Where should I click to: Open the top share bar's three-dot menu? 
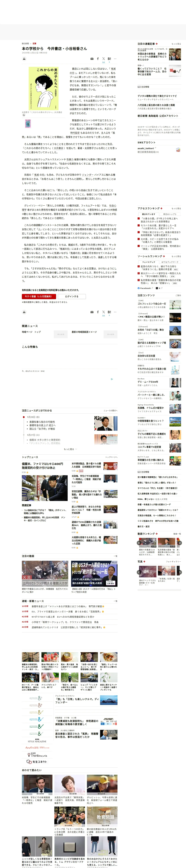click(115, 59)
